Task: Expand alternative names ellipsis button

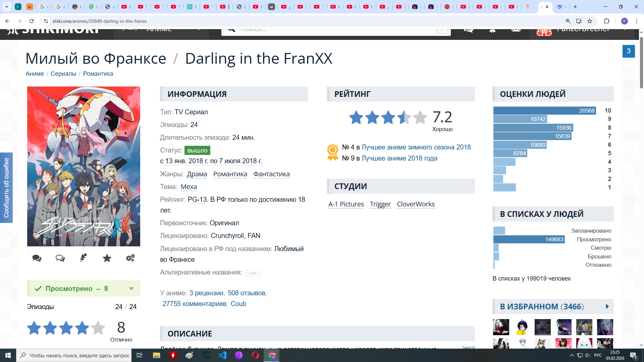Action: click(253, 273)
